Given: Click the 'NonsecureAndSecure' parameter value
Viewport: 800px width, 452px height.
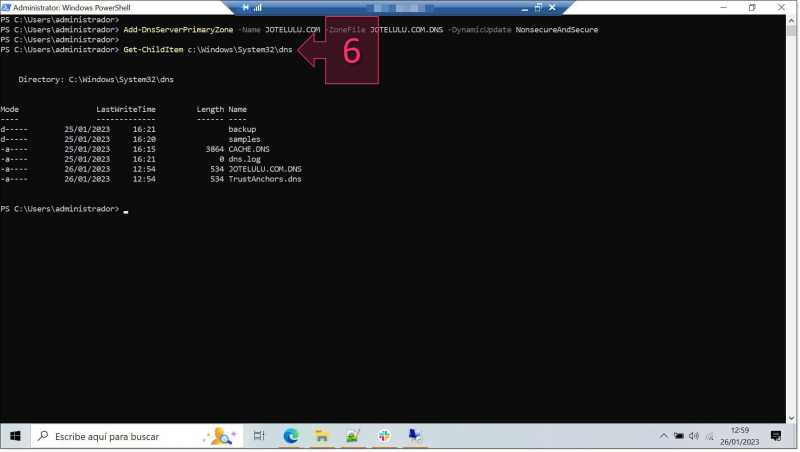Looking at the screenshot, I should (x=557, y=30).
